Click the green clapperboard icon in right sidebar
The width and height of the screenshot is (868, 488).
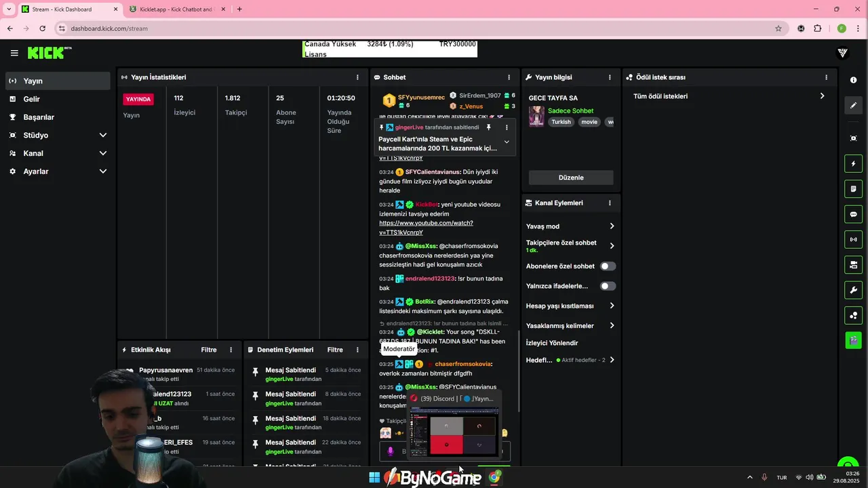(x=853, y=340)
